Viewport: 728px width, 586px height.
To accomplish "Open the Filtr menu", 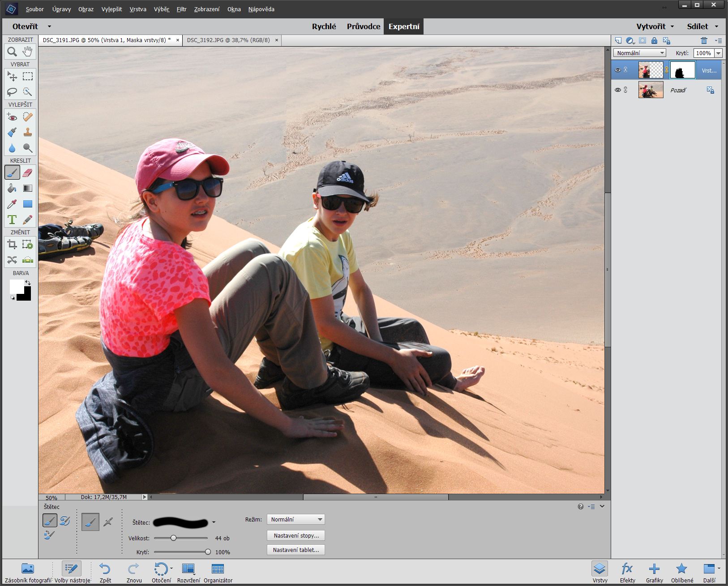I will (x=181, y=9).
